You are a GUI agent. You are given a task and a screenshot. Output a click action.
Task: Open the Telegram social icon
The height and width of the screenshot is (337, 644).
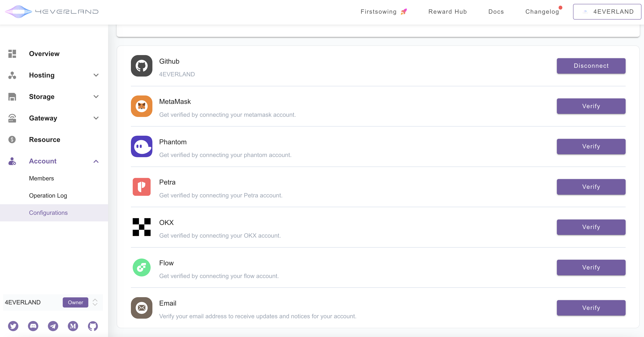(x=53, y=326)
